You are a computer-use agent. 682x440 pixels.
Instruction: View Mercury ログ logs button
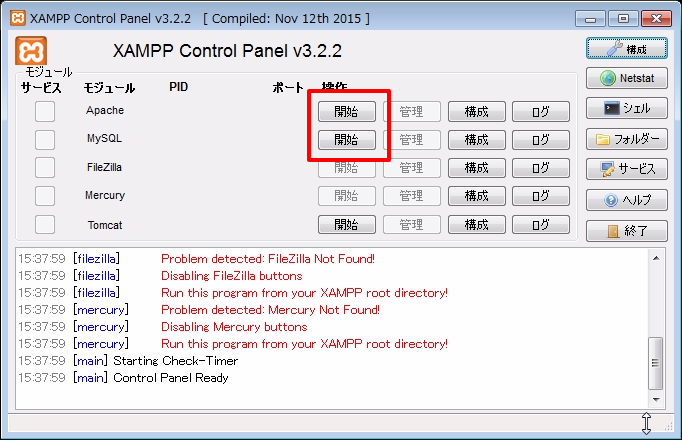tap(541, 196)
